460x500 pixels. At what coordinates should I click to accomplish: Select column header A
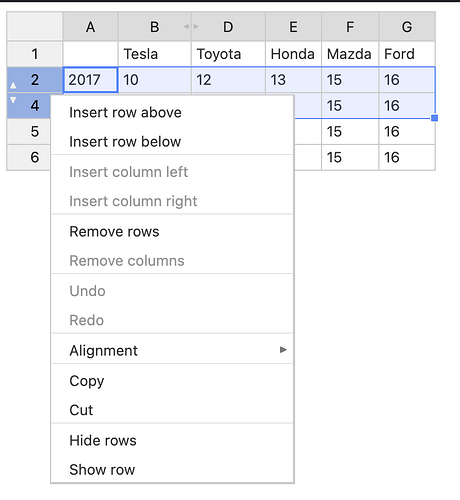[x=90, y=27]
